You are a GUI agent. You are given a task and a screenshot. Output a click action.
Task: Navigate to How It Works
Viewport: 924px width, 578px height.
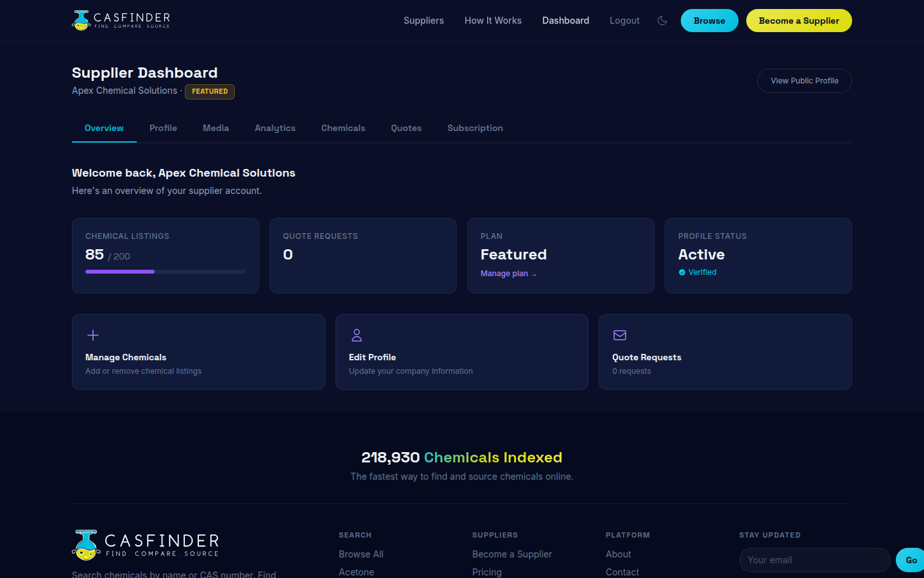pyautogui.click(x=493, y=20)
